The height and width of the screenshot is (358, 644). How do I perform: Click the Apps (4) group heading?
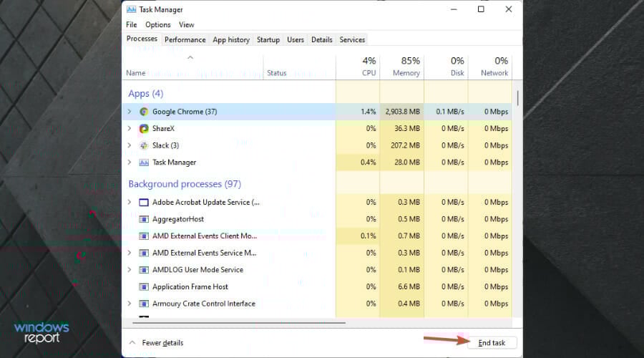click(x=145, y=94)
